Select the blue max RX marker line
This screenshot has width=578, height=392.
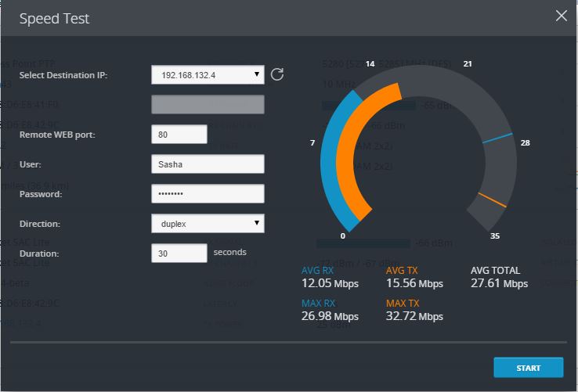point(497,138)
